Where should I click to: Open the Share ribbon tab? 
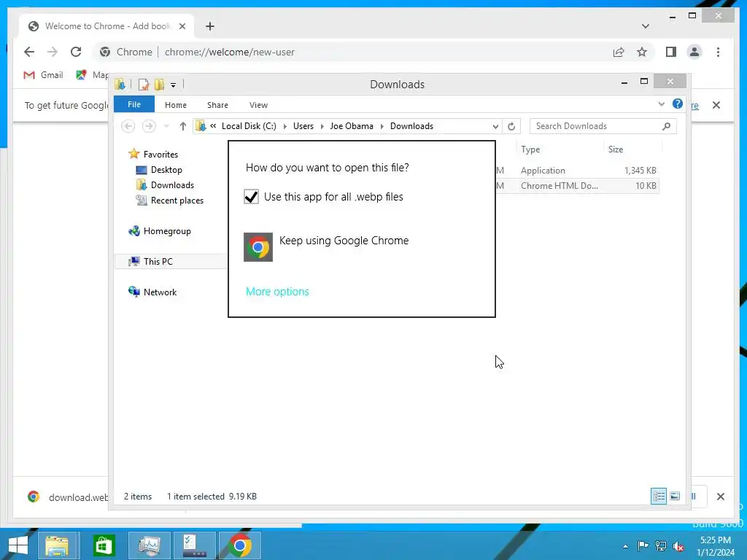(x=217, y=105)
